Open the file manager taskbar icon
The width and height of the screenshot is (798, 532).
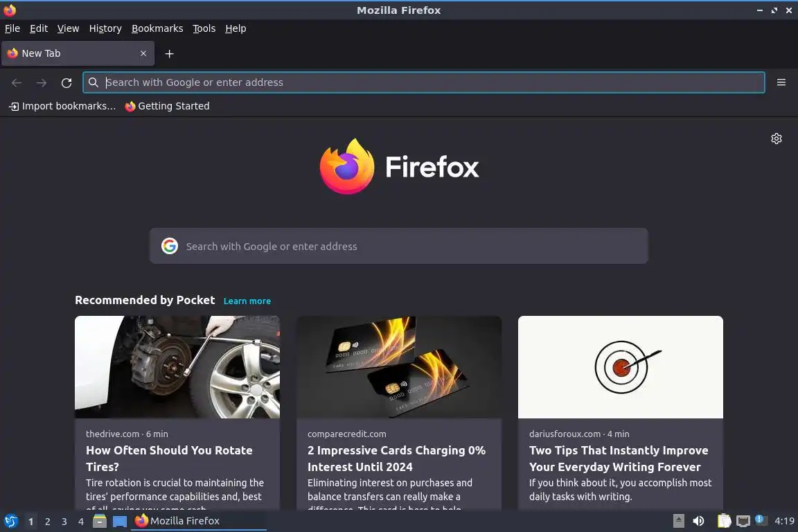[x=100, y=521]
